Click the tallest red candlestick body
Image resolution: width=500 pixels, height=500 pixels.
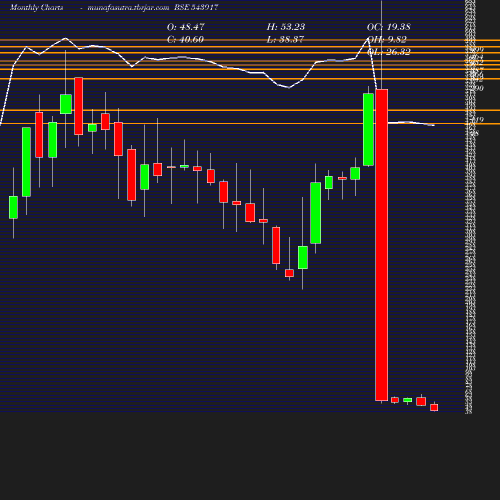point(381,245)
